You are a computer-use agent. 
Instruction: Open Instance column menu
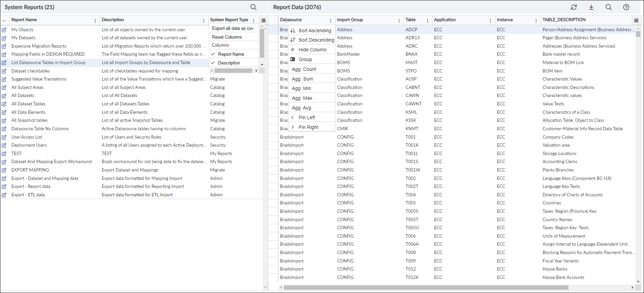(536, 20)
